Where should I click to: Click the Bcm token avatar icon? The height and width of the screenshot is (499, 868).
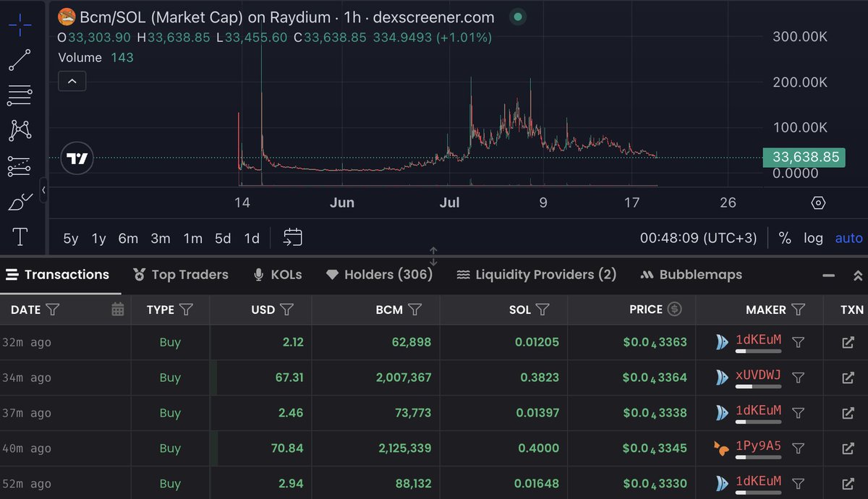(67, 17)
